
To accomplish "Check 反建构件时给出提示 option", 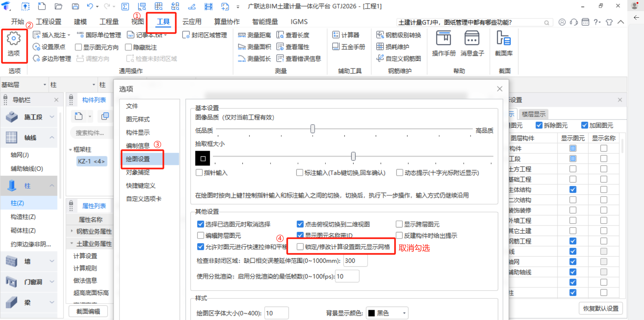I will pyautogui.click(x=399, y=235).
